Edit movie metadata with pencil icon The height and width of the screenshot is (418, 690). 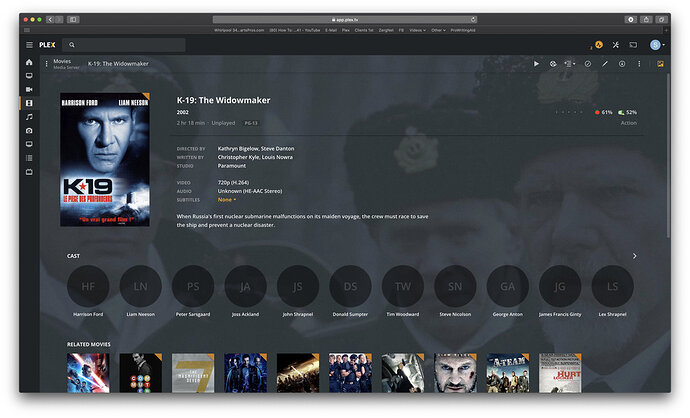pos(605,64)
